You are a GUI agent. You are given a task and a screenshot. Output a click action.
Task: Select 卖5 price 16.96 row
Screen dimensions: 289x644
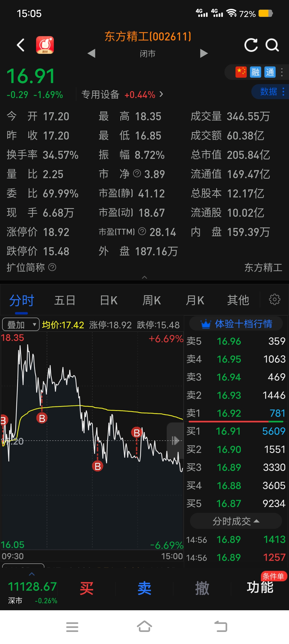point(236,341)
